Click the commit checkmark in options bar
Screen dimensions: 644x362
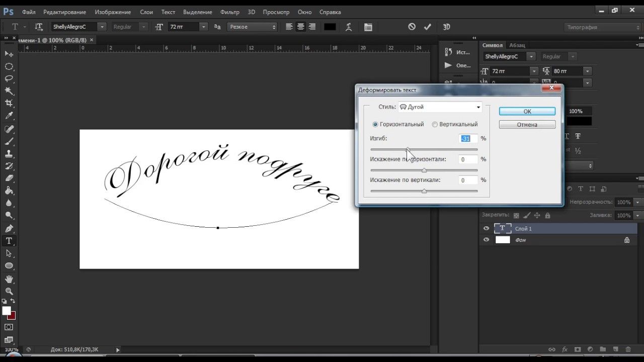coord(428,27)
